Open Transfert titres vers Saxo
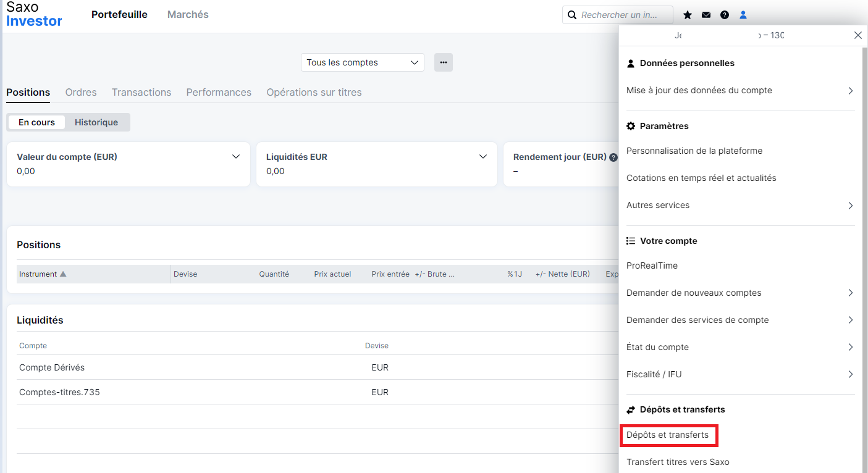The image size is (868, 473). point(678,462)
